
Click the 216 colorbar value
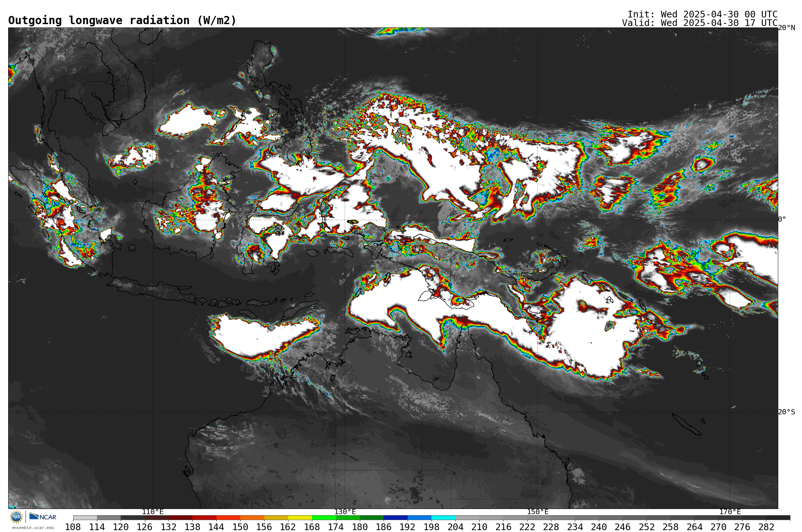tap(503, 527)
